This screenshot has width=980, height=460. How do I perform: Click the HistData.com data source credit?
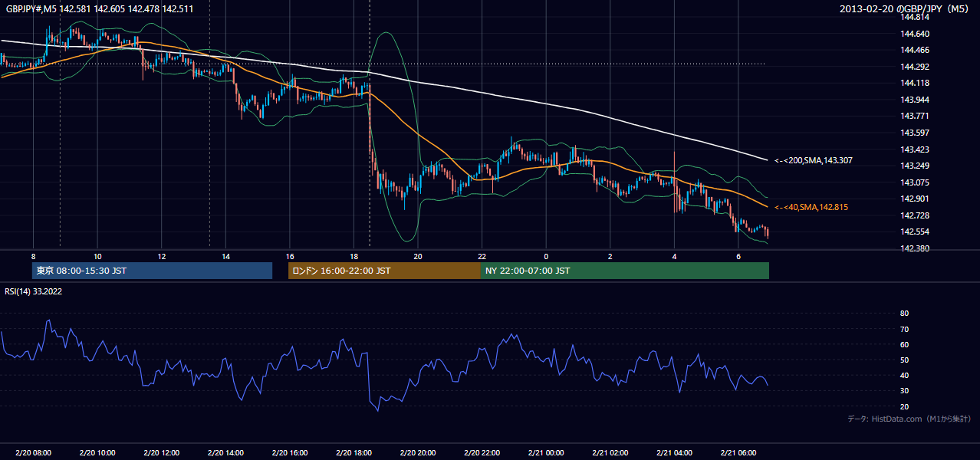(909, 419)
